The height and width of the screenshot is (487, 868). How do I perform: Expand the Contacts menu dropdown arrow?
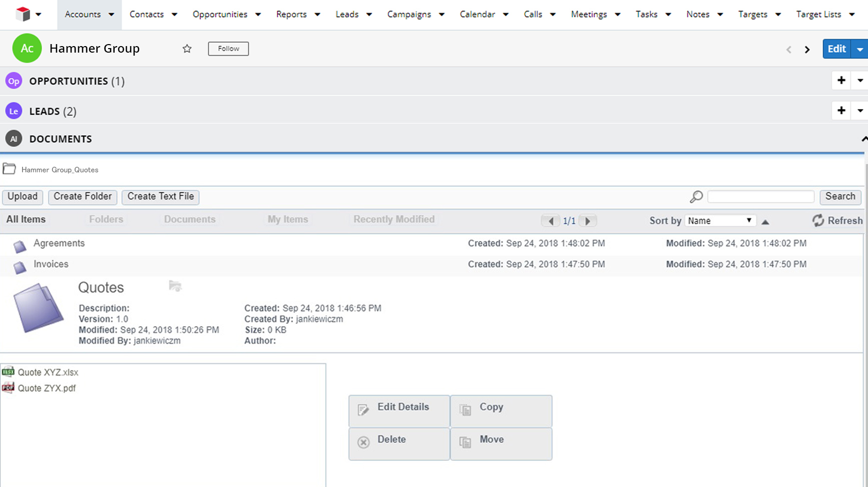point(174,15)
